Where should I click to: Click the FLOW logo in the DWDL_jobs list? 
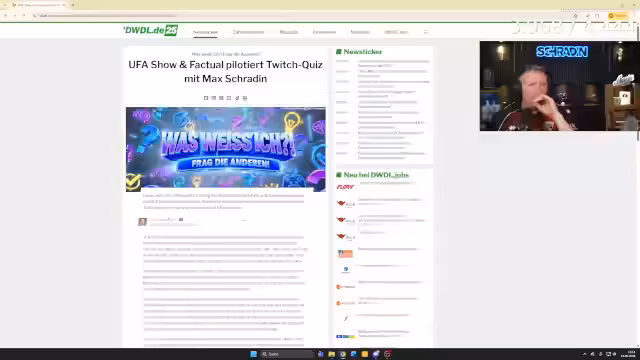tap(345, 187)
